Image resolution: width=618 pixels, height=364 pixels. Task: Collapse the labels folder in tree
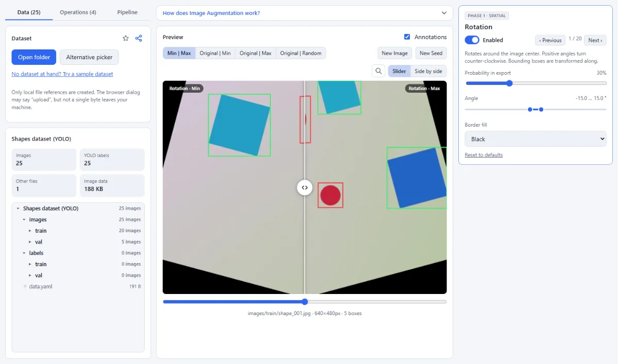tap(24, 253)
